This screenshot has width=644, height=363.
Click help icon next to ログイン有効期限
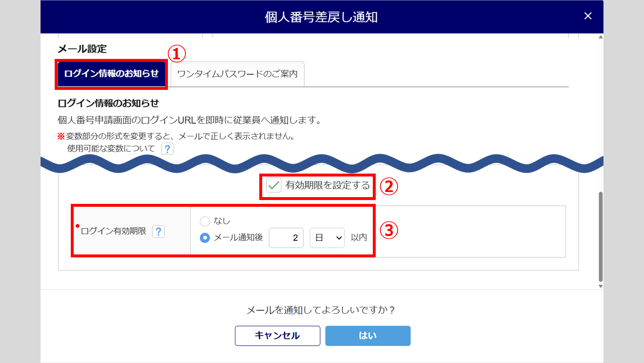pyautogui.click(x=158, y=231)
